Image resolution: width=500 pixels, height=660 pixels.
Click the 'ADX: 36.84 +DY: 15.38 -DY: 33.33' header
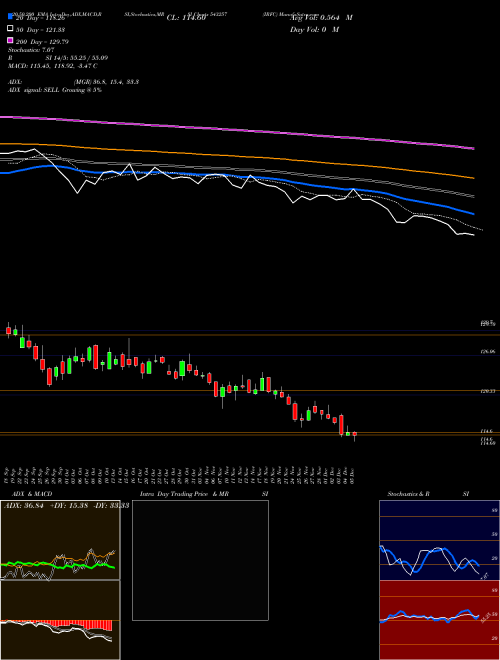coord(66,505)
